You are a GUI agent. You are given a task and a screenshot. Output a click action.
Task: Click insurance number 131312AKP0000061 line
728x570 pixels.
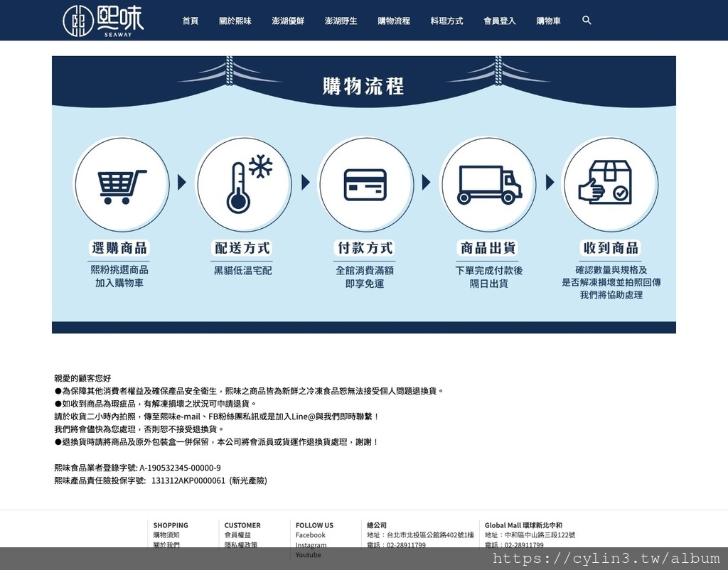(x=161, y=480)
